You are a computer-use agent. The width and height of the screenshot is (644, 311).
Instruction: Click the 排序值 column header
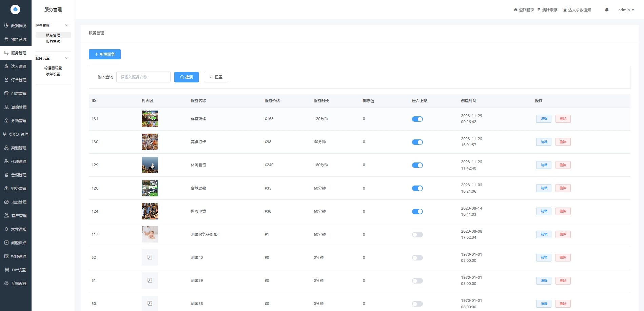pos(368,101)
